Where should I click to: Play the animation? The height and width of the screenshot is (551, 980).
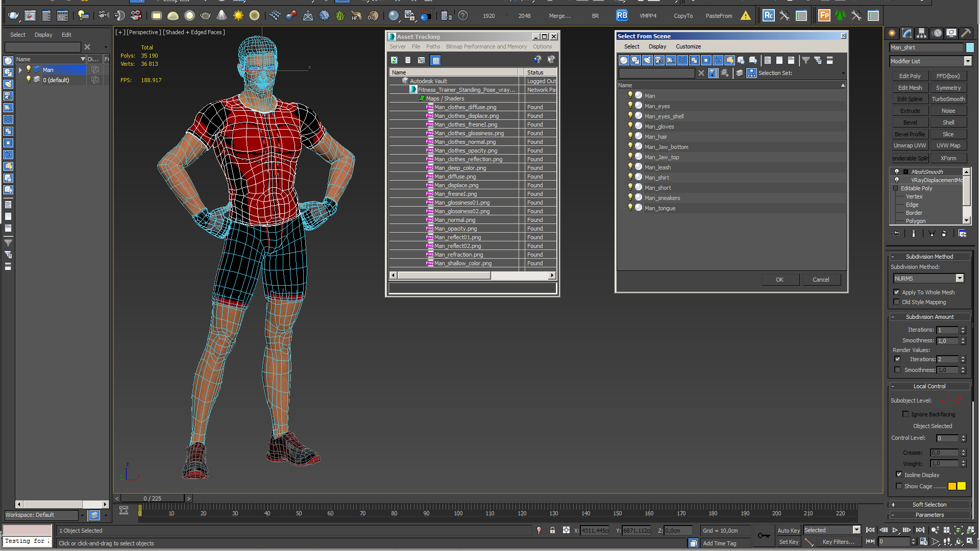tap(895, 531)
